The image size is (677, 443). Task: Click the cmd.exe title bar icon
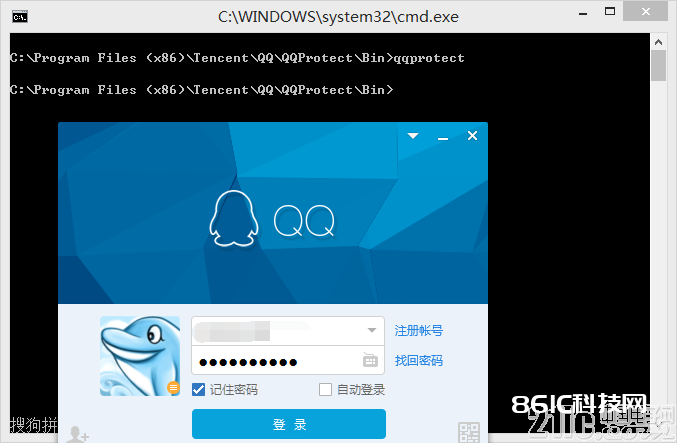pos(20,17)
